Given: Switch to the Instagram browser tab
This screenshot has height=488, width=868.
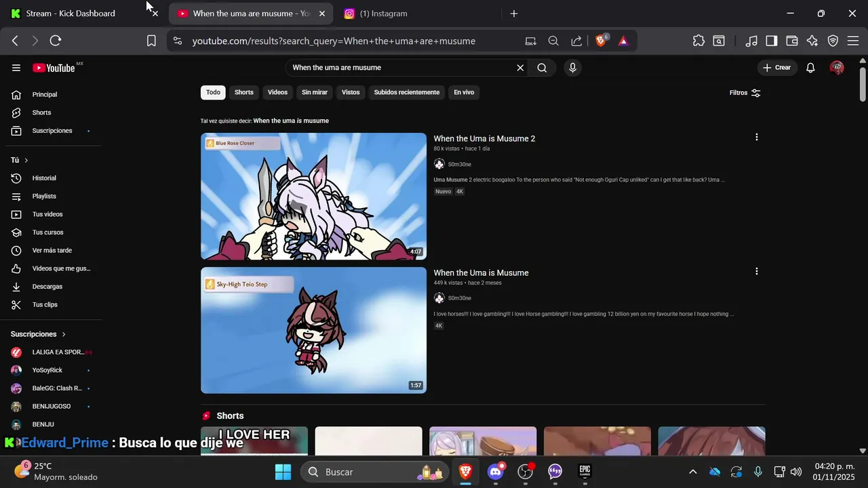Looking at the screenshot, I should pos(384,14).
